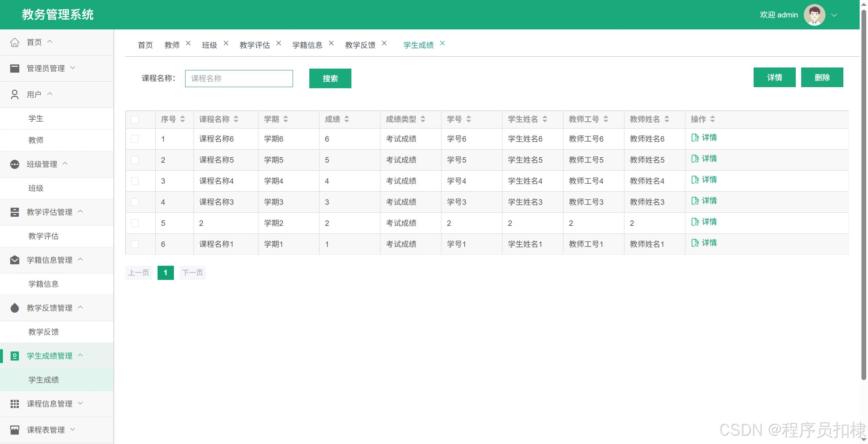Screen dimensions: 868x444
Task: Tick checkbox for row 课程名称5
Action: point(135,160)
